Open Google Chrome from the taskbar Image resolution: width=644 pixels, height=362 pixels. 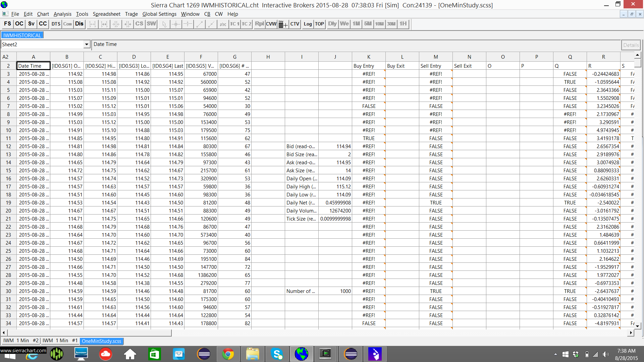(x=228, y=354)
